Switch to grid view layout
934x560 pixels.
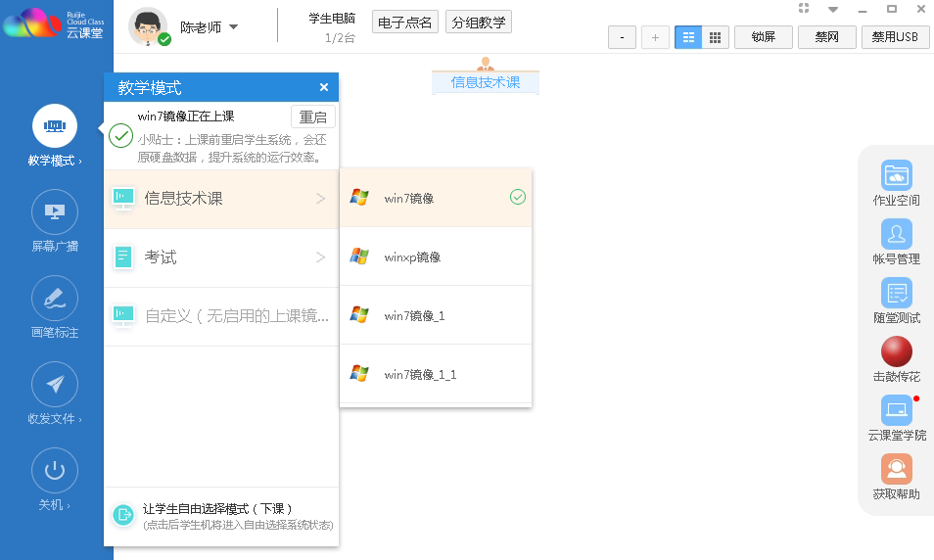(716, 37)
